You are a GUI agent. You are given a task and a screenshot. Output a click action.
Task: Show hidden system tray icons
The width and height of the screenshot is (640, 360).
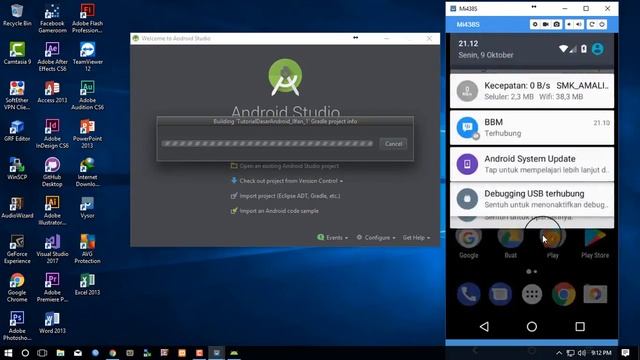click(559, 353)
